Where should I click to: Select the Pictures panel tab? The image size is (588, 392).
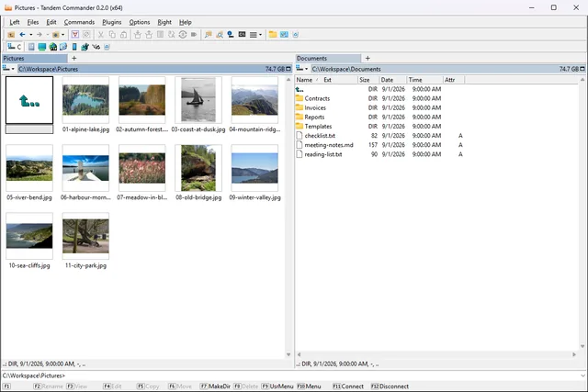click(x=35, y=59)
